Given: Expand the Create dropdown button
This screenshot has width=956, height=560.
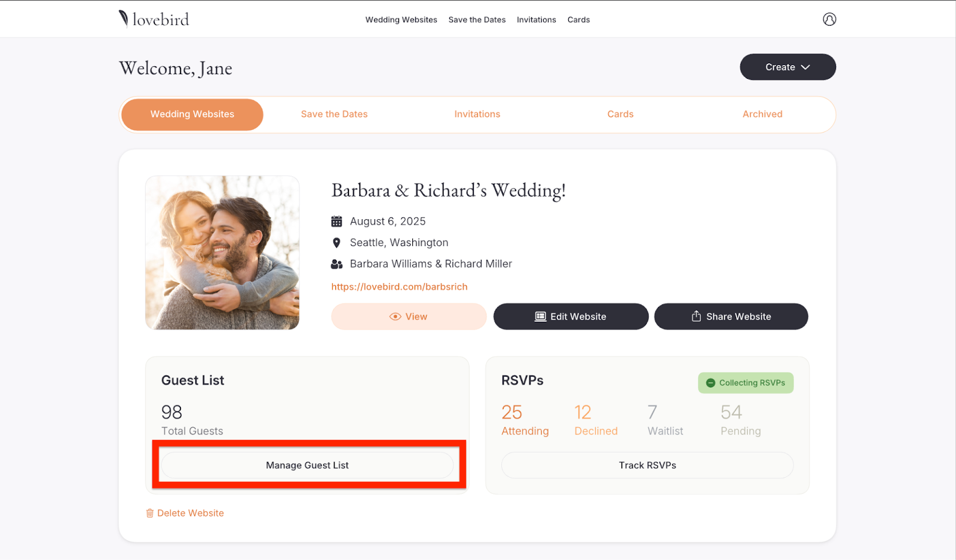Looking at the screenshot, I should [x=788, y=67].
